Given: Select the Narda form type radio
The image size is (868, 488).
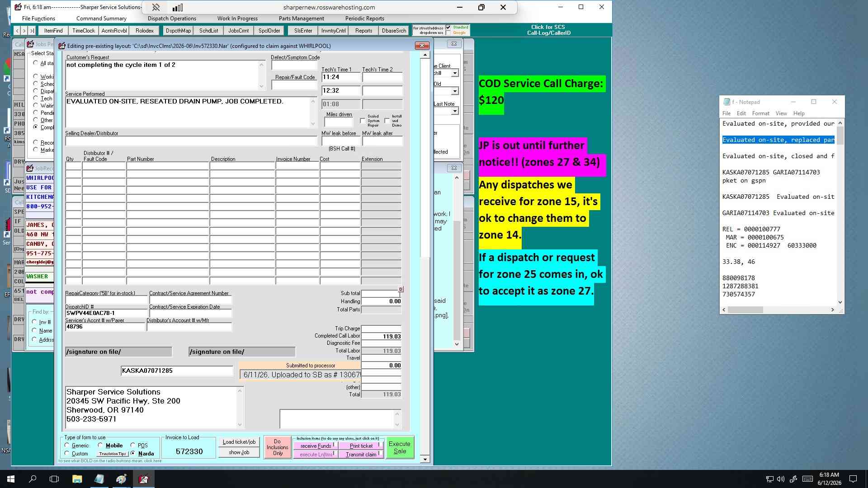Looking at the screenshot, I should pos(132,453).
